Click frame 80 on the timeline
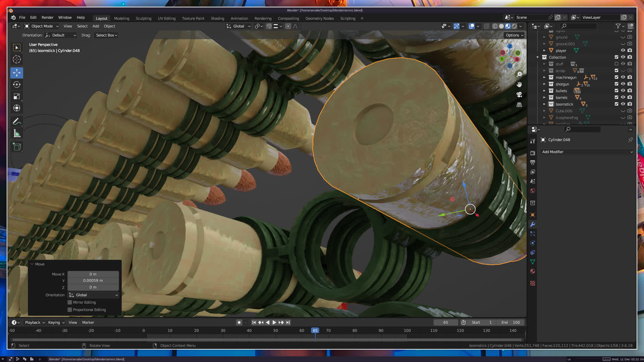Screen dimensions: 644x362 point(355,331)
